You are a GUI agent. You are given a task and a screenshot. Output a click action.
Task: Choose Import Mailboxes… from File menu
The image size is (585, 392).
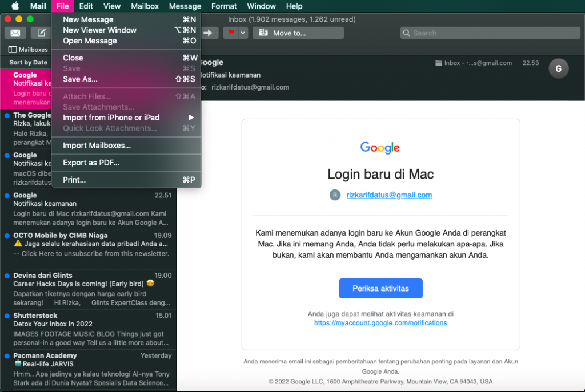(97, 146)
